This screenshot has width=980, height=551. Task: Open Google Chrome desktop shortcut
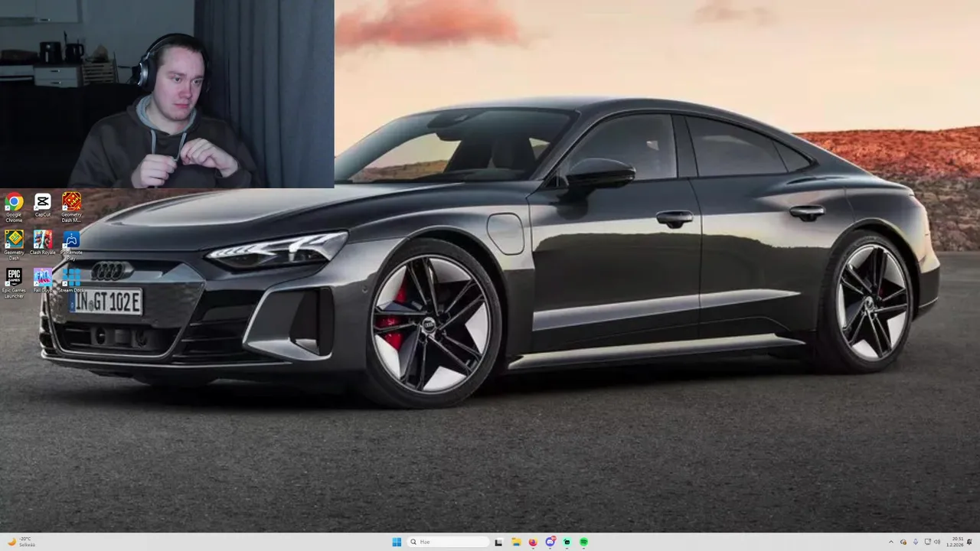[14, 207]
